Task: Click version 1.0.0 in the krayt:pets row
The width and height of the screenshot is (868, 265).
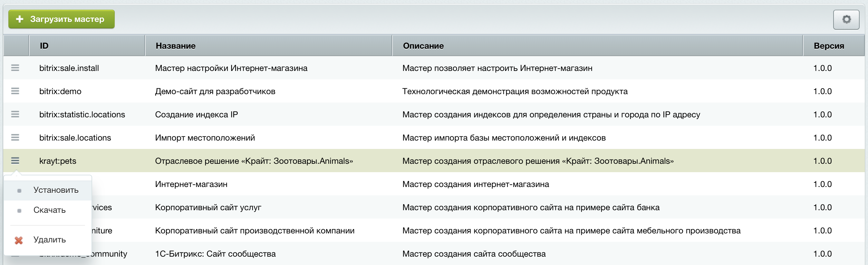Action: click(823, 161)
